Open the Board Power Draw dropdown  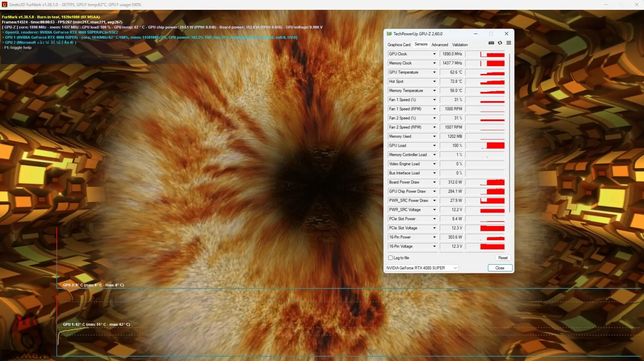434,182
